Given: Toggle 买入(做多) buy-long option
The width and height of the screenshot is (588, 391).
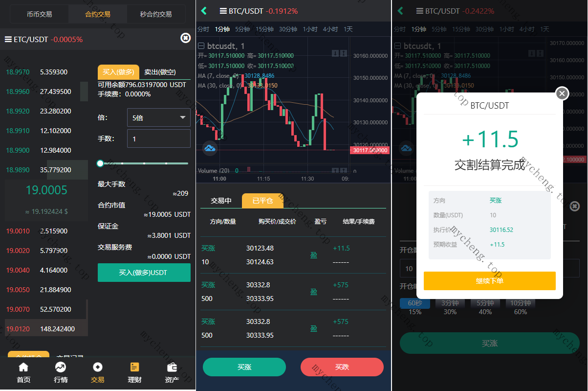Looking at the screenshot, I should tap(118, 72).
